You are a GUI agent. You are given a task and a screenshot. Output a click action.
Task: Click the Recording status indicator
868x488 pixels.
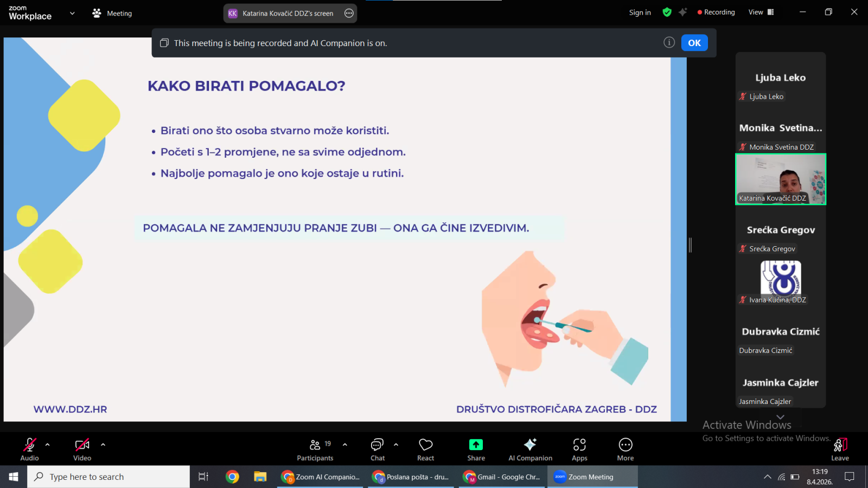tap(716, 12)
